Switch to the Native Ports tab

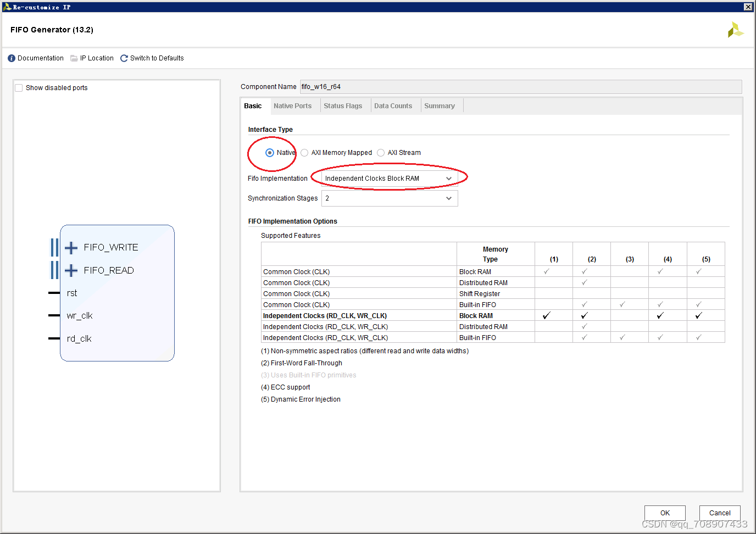click(x=292, y=106)
